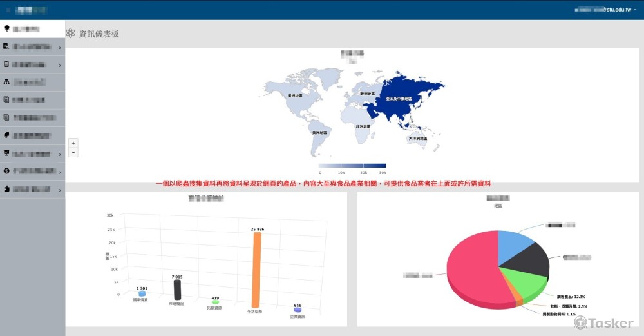
Task: Expand the puzzle piece sidebar item chevron
Action: (x=60, y=190)
